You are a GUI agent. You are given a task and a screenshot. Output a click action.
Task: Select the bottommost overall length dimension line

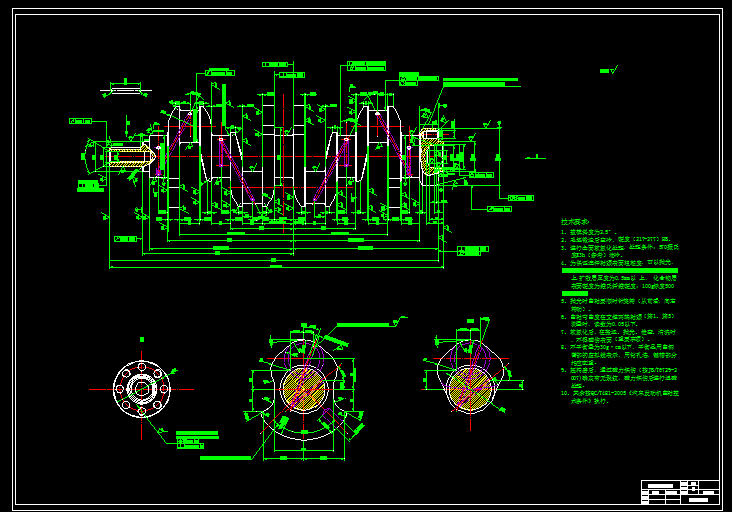click(276, 267)
